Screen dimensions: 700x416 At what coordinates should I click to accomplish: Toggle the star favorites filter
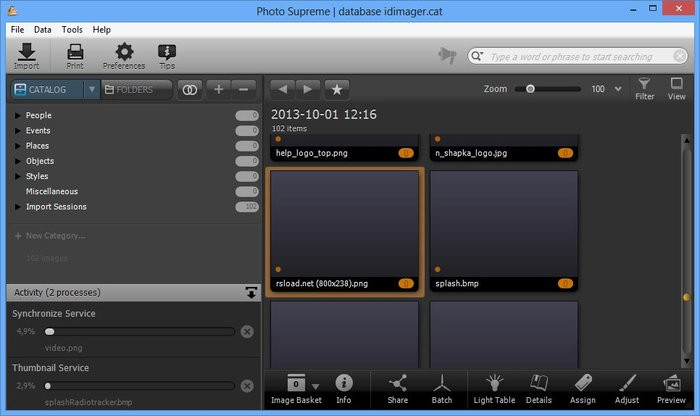[338, 89]
